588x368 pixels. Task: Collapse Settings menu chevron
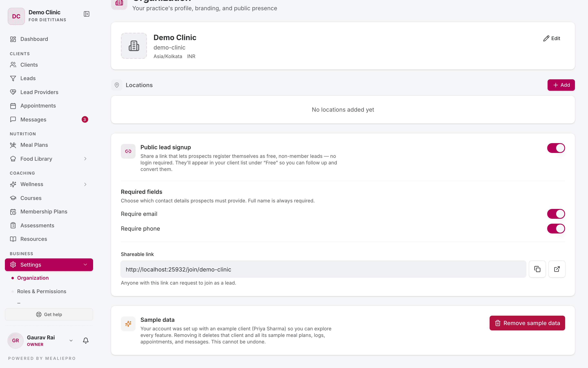[x=85, y=265]
